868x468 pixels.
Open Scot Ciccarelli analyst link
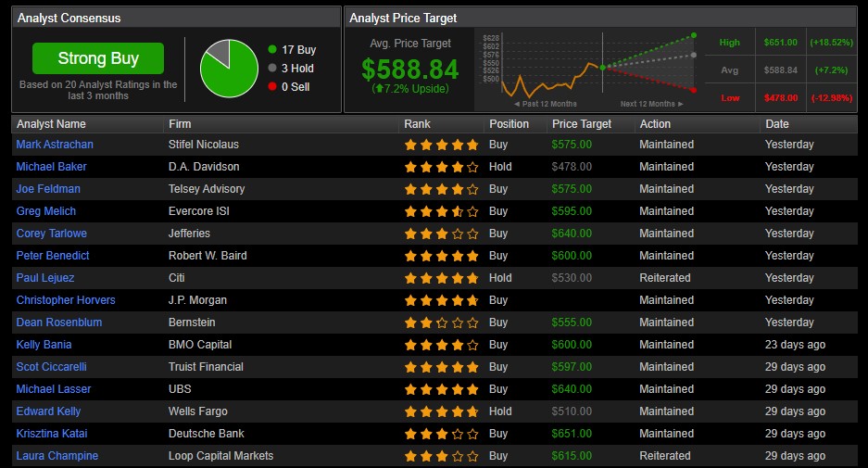pyautogui.click(x=52, y=367)
